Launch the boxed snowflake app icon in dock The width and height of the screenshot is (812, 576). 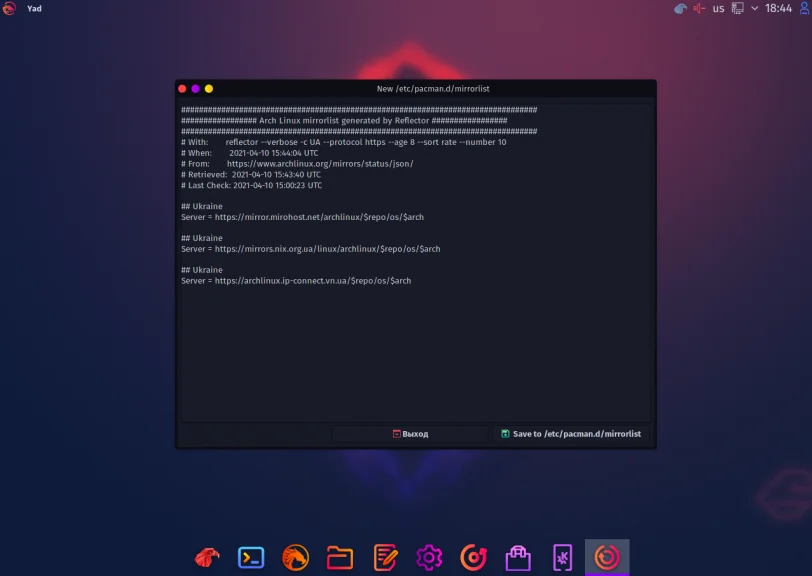(x=562, y=557)
